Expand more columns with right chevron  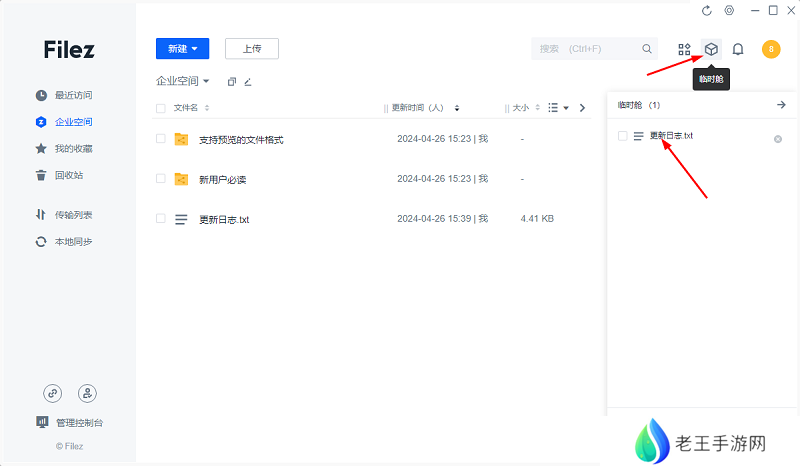[582, 108]
